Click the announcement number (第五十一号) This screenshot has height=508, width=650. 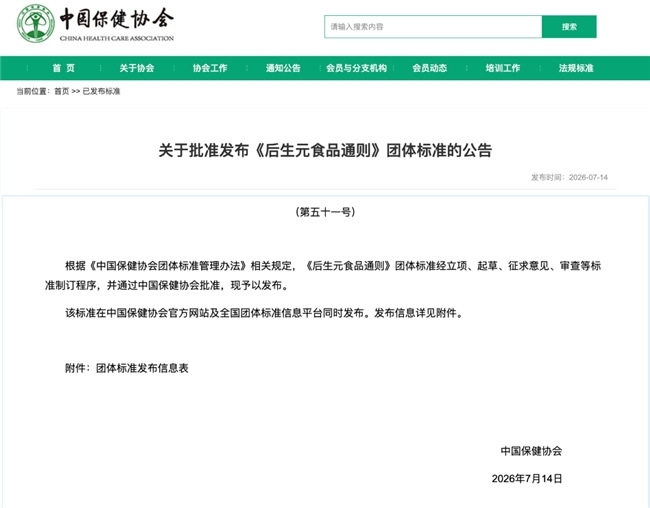pos(325,212)
